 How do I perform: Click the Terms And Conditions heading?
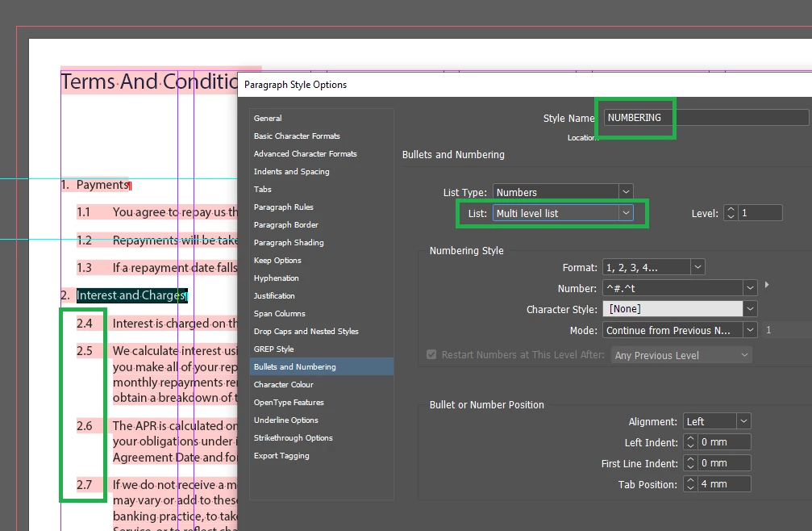pos(149,82)
